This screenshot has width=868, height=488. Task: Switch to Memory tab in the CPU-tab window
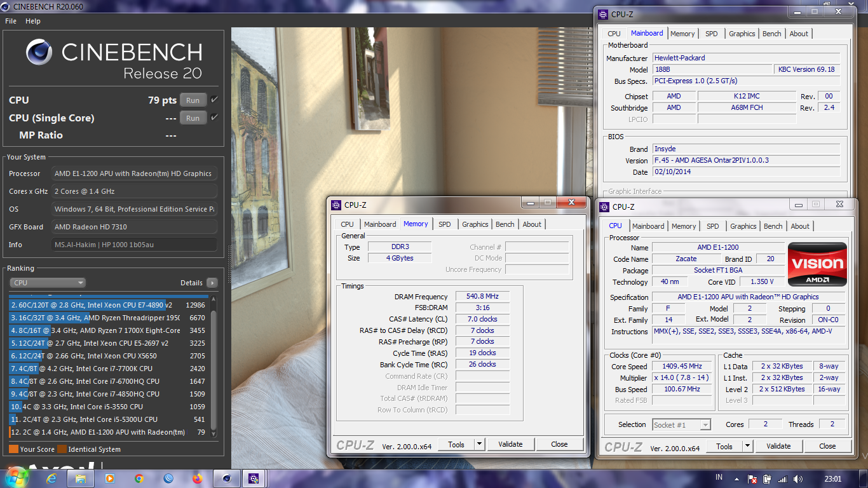click(x=684, y=226)
